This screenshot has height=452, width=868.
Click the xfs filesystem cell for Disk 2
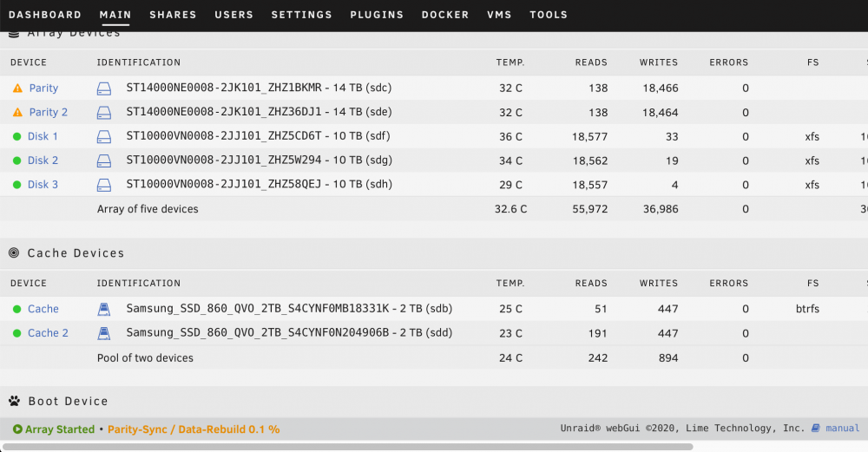[x=812, y=160]
